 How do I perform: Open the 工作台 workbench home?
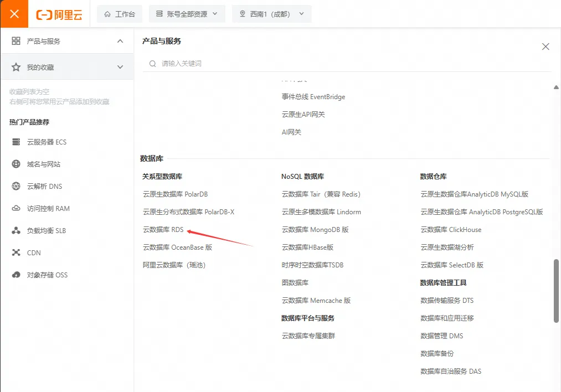tap(120, 14)
